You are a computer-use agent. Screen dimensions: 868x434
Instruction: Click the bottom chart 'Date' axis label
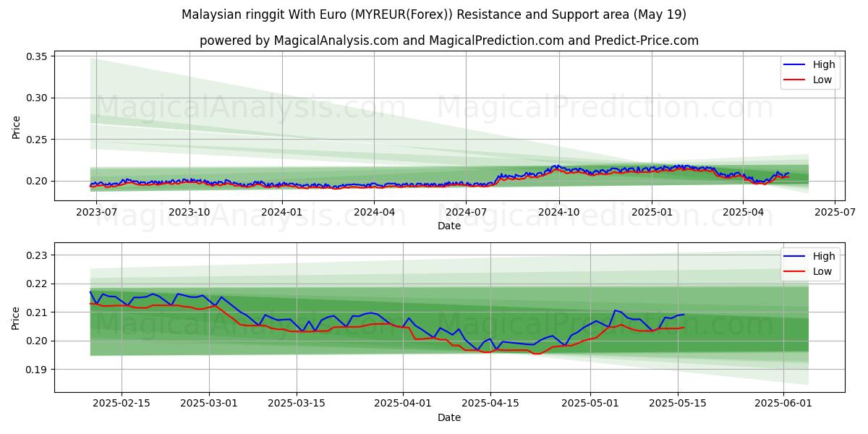coord(449,417)
